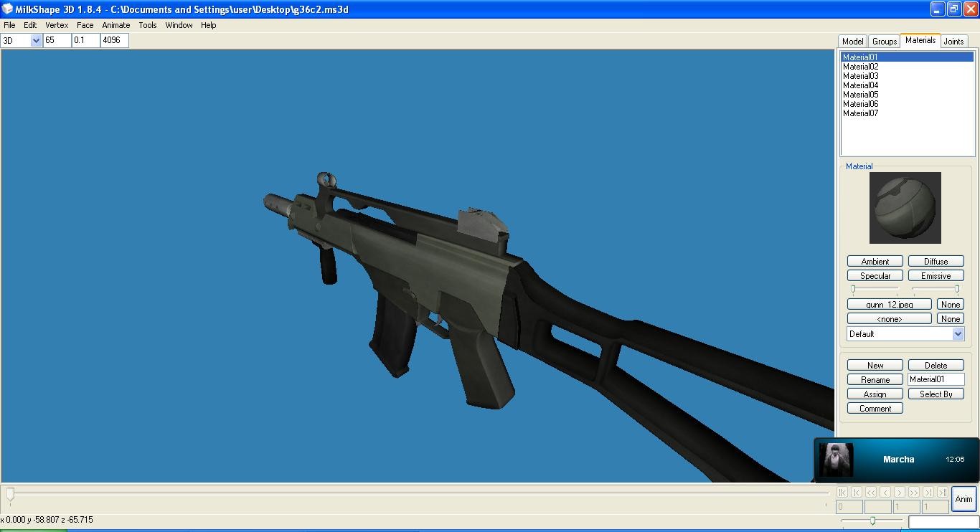This screenshot has height=532, width=980.
Task: Click the 12:06 time in notification
Action: coord(955,460)
